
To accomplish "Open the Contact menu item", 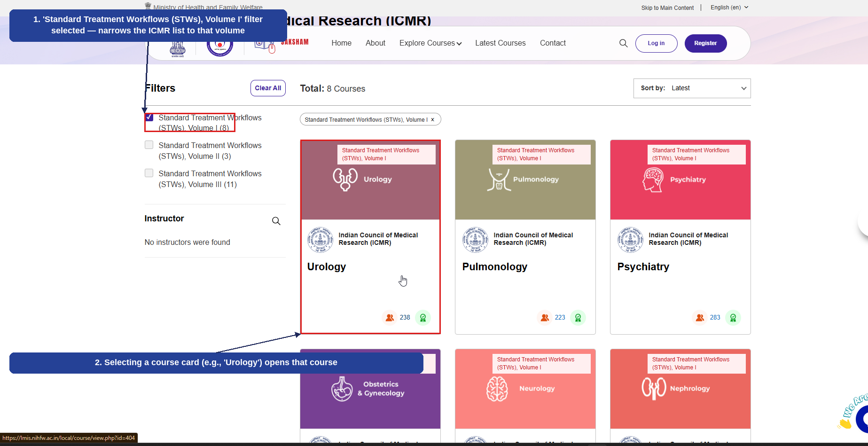I will tap(553, 43).
